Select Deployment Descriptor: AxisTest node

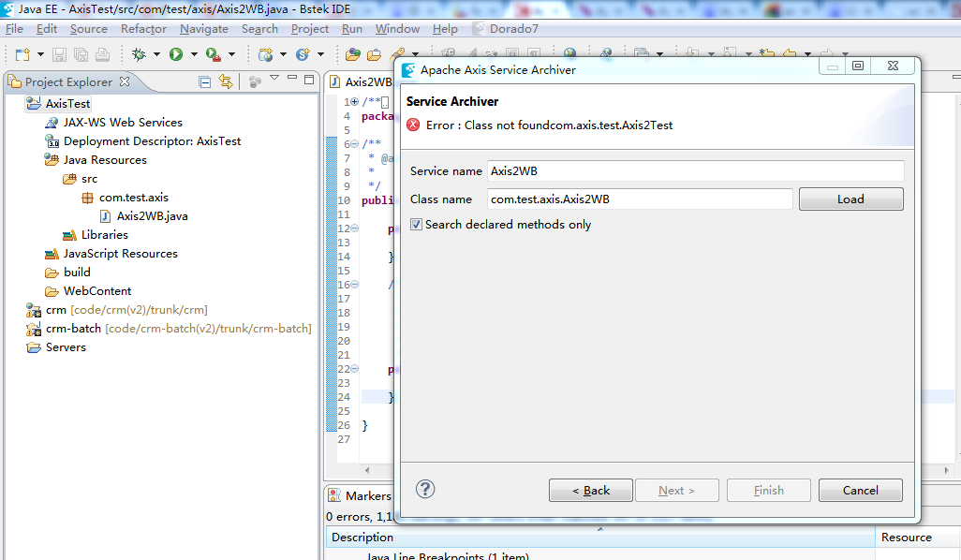pos(152,141)
